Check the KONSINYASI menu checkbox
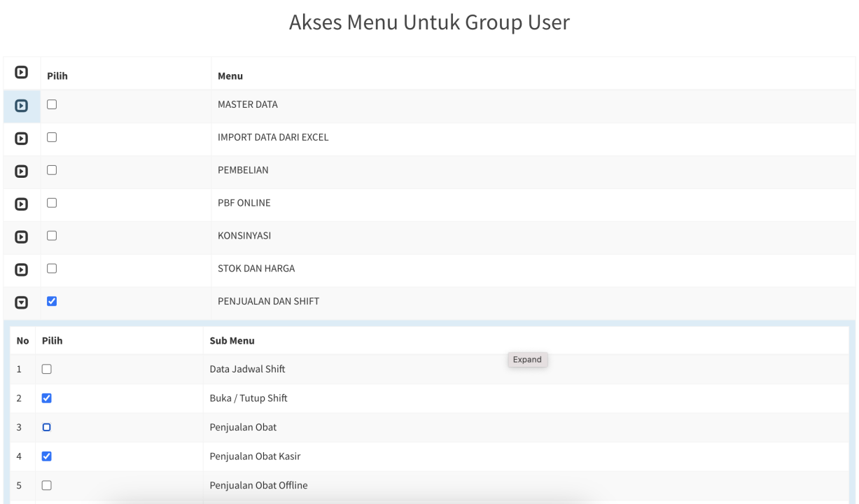859x504 pixels. click(52, 236)
